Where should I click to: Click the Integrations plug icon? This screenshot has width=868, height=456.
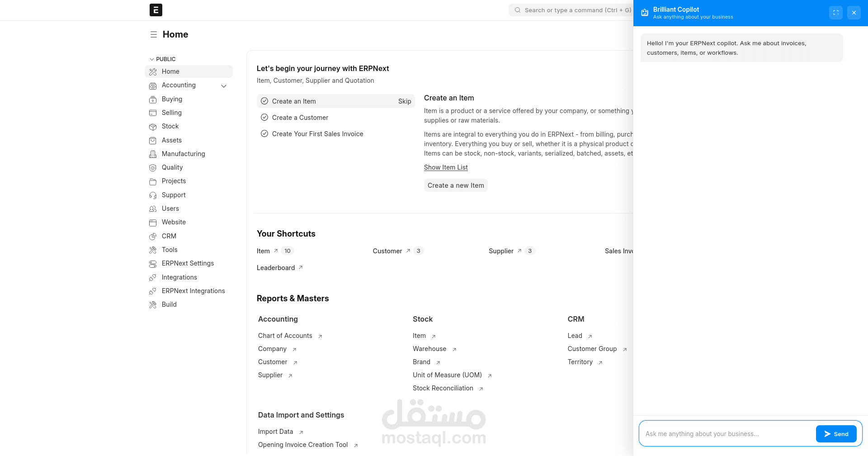pyautogui.click(x=153, y=277)
